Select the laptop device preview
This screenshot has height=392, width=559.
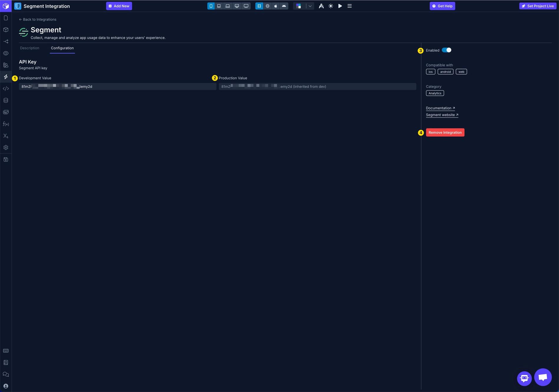(x=228, y=6)
